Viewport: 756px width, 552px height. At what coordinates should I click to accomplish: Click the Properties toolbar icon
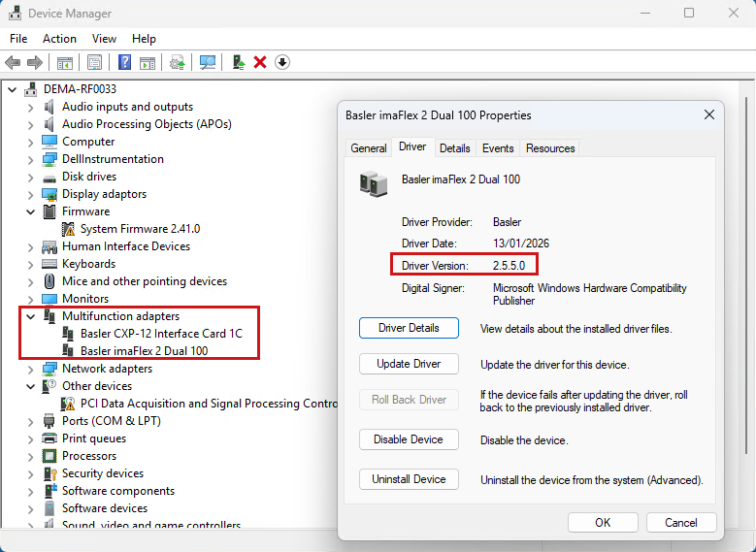pyautogui.click(x=94, y=62)
